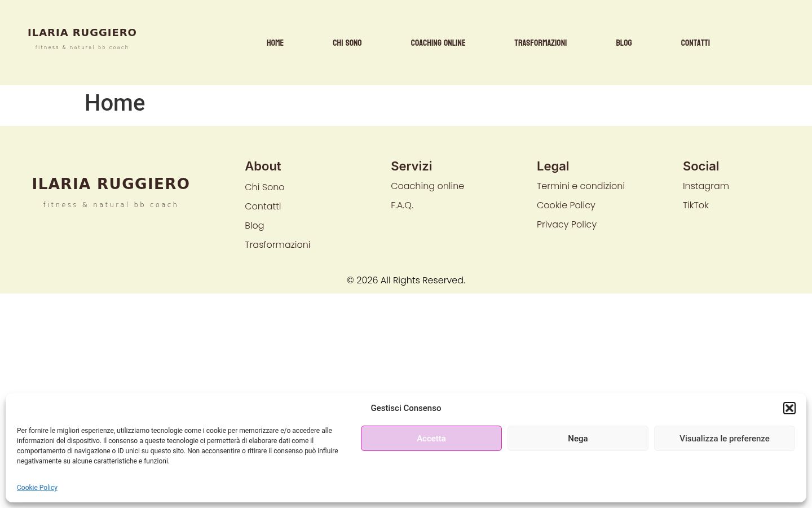Open Termini e condizioni in the footer
The height and width of the screenshot is (508, 812).
(581, 186)
